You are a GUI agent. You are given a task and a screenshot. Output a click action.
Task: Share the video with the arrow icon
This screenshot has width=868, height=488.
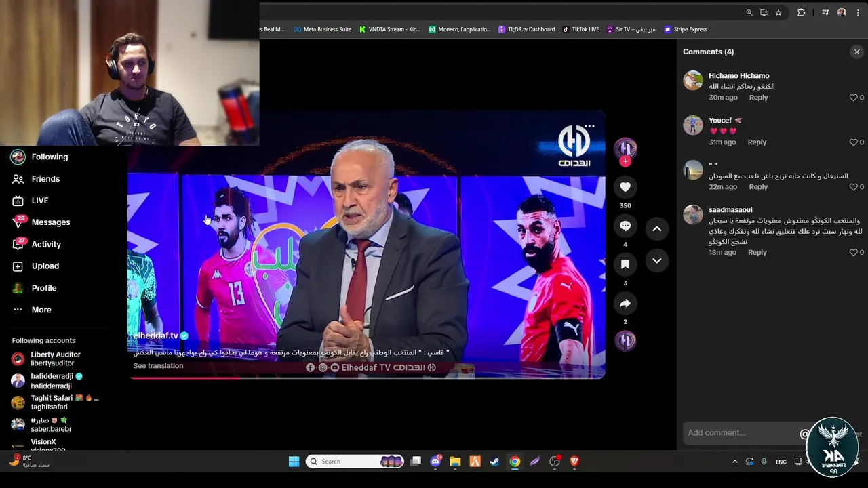(x=625, y=303)
